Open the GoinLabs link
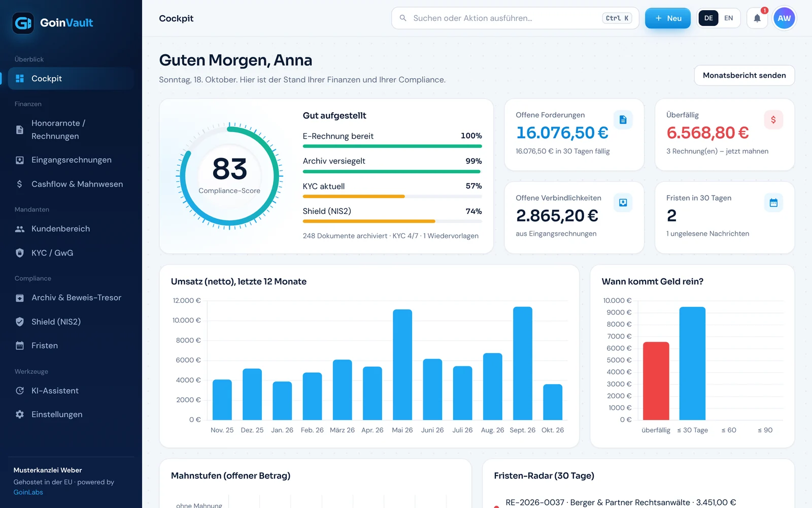 click(28, 492)
